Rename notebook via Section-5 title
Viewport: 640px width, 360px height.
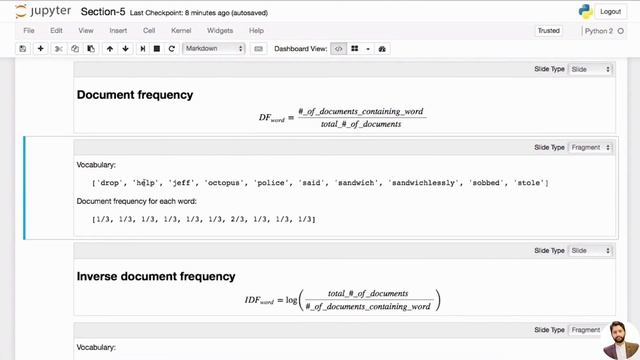pyautogui.click(x=103, y=12)
